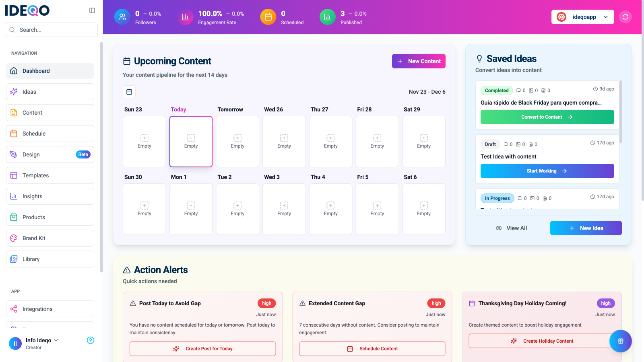The image size is (644, 362).
Task: Click the Insights bar chart icon
Action: pos(14,196)
